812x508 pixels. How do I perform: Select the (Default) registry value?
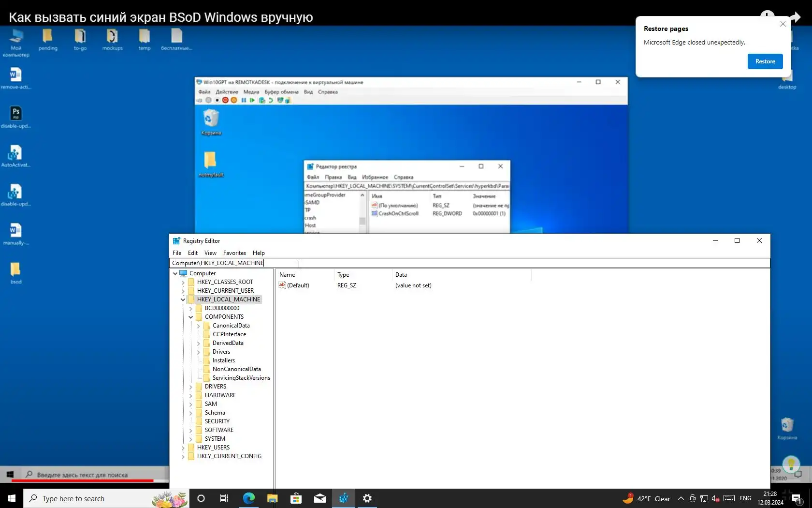pos(294,285)
